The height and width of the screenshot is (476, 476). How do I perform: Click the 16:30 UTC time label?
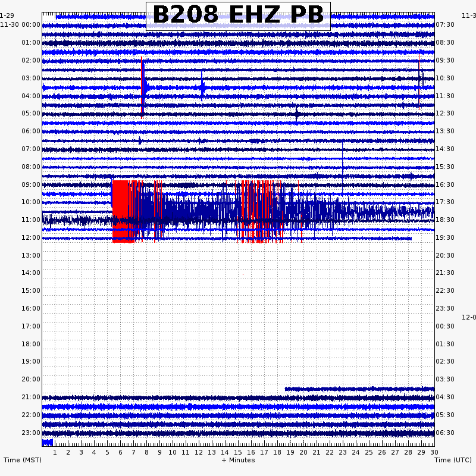445,184
